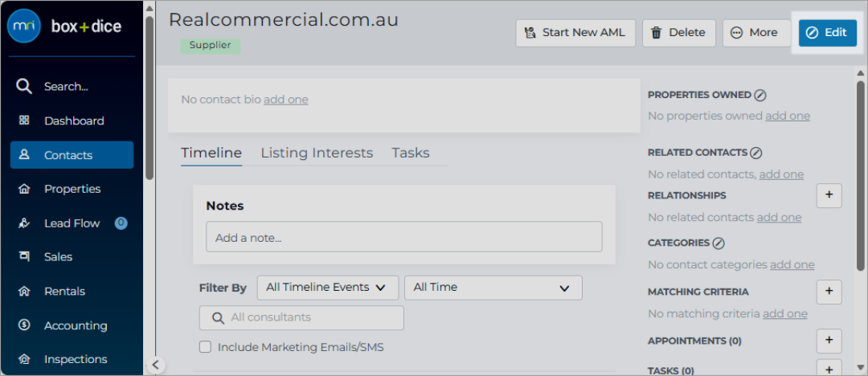
Task: Click into the Add a note field
Action: (x=404, y=237)
